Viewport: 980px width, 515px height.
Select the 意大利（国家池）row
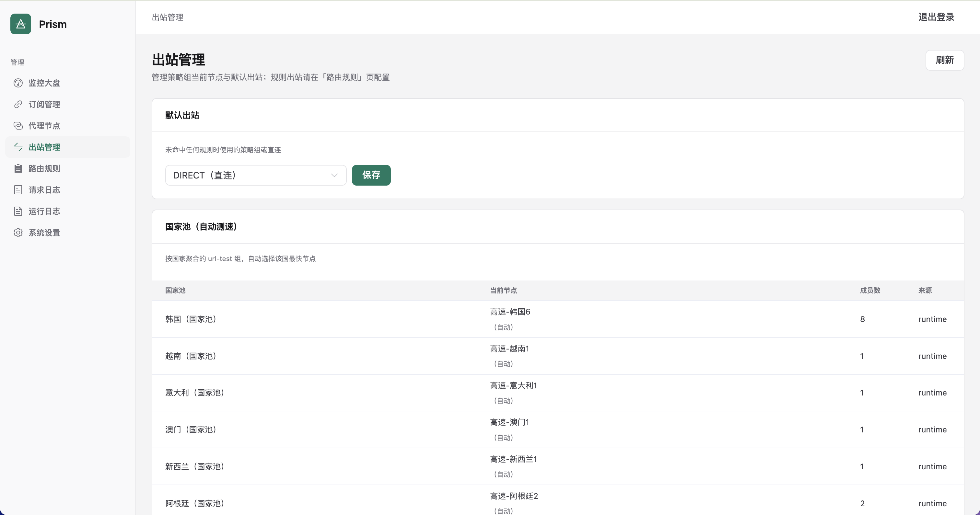coord(558,393)
